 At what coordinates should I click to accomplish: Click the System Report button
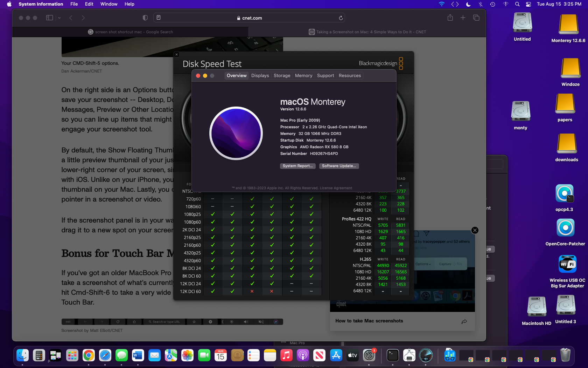click(x=297, y=166)
